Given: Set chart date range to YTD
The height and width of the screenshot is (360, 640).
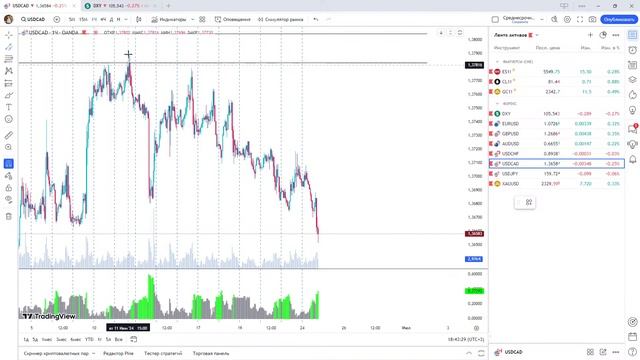Looking at the screenshot, I should [89, 339].
